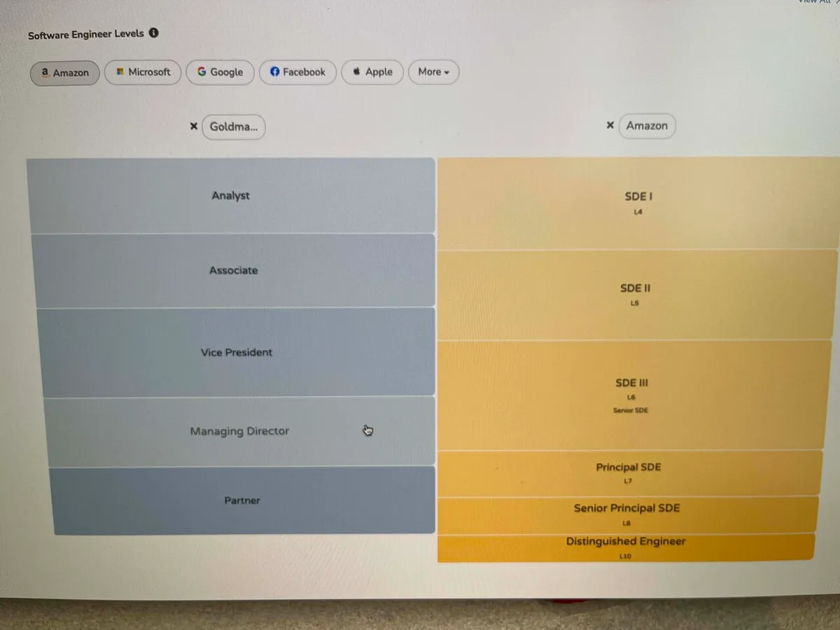Open the Goldman column company selector

pyautogui.click(x=234, y=127)
